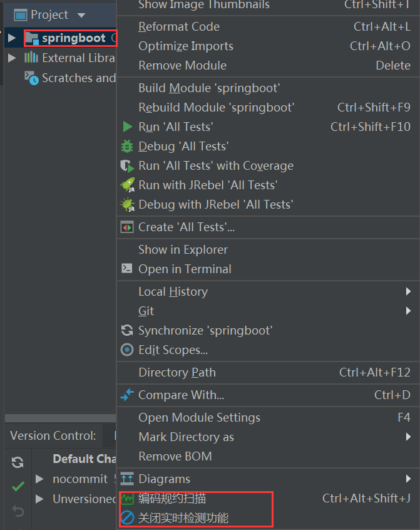Image resolution: width=420 pixels, height=530 pixels.
Task: Expand the External Libraries node
Action: pyautogui.click(x=12, y=58)
